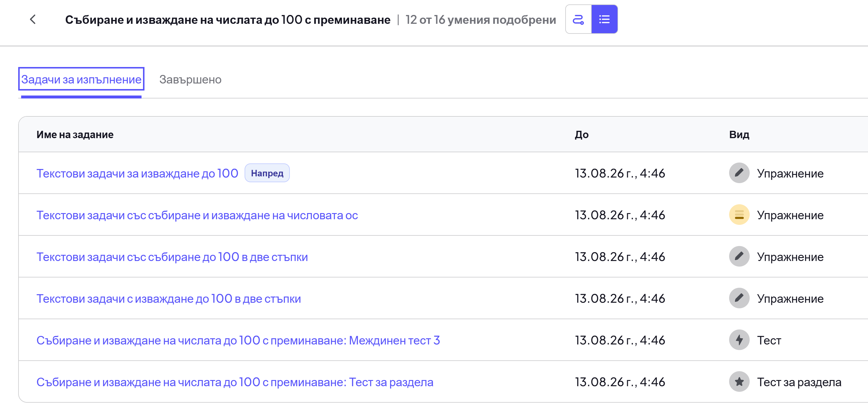Click the 12 от 16 умения подобрени text
Image resolution: width=868 pixels, height=415 pixels.
pos(481,20)
